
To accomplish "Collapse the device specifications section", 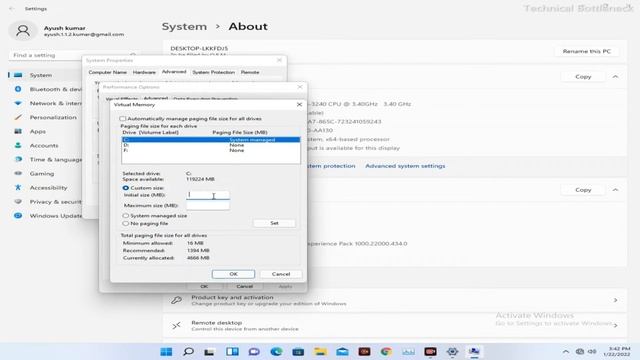I will [x=615, y=76].
